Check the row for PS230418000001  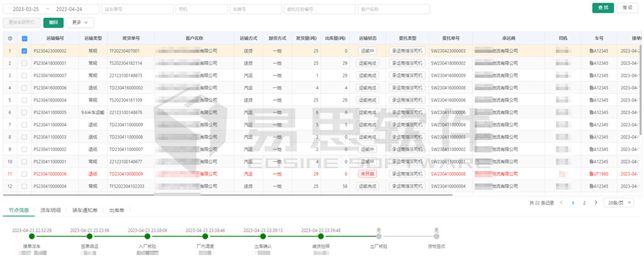coord(25,63)
